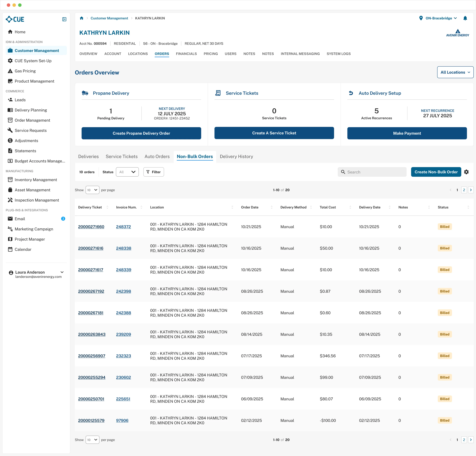
Task: Click the Email envelope icon
Action: tap(10, 219)
